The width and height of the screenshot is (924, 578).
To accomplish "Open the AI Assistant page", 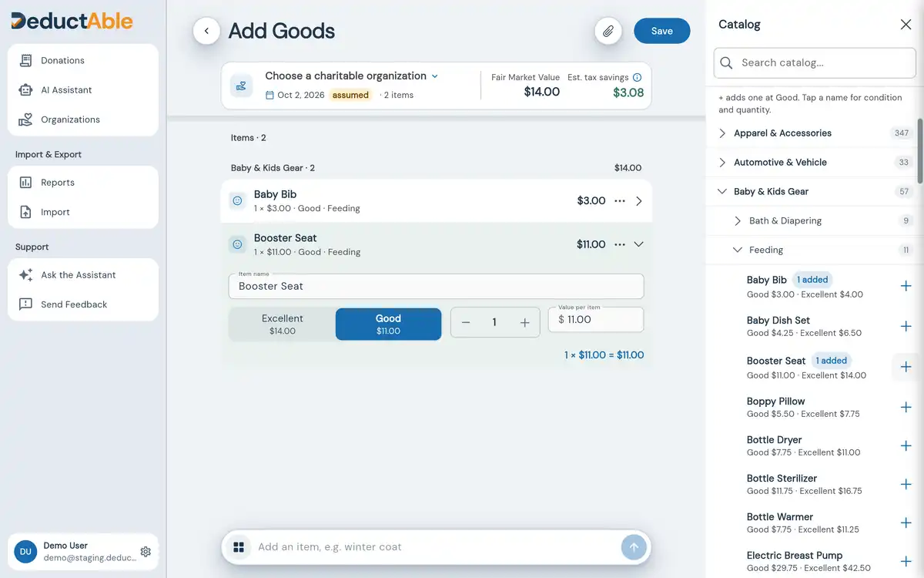I will 83,90.
